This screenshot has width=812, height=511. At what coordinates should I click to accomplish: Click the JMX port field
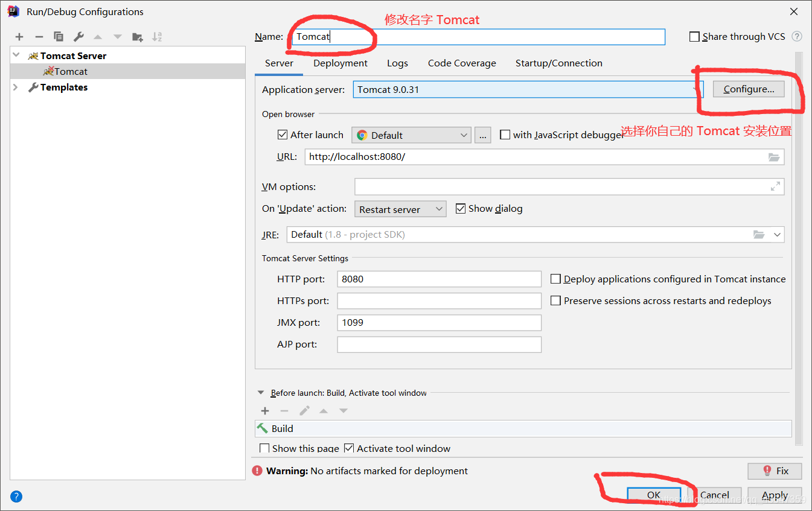tap(439, 323)
